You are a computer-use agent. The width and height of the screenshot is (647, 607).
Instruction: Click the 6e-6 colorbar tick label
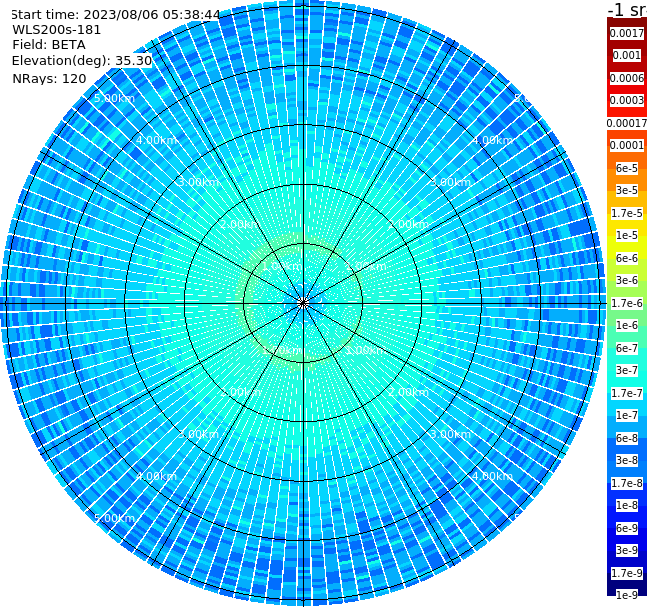pyautogui.click(x=627, y=258)
